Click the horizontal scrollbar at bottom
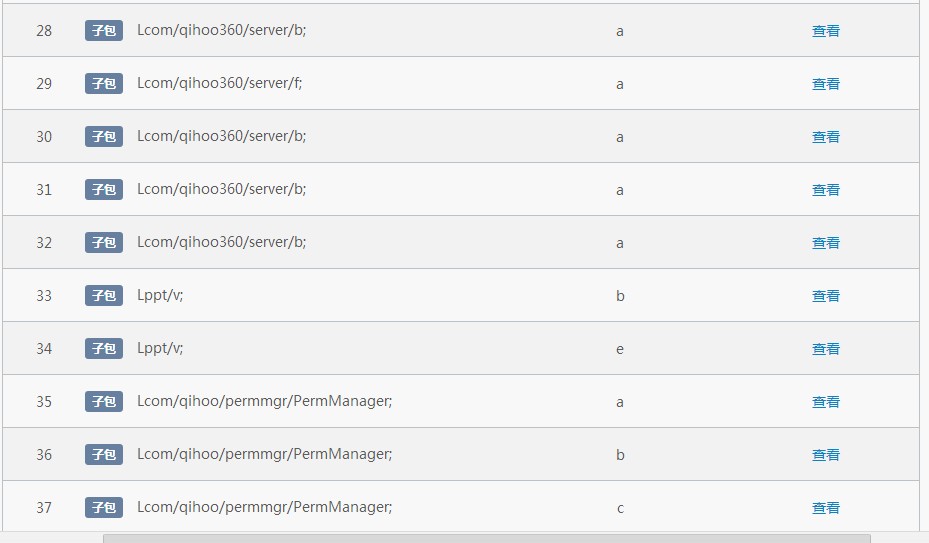 tap(486, 538)
